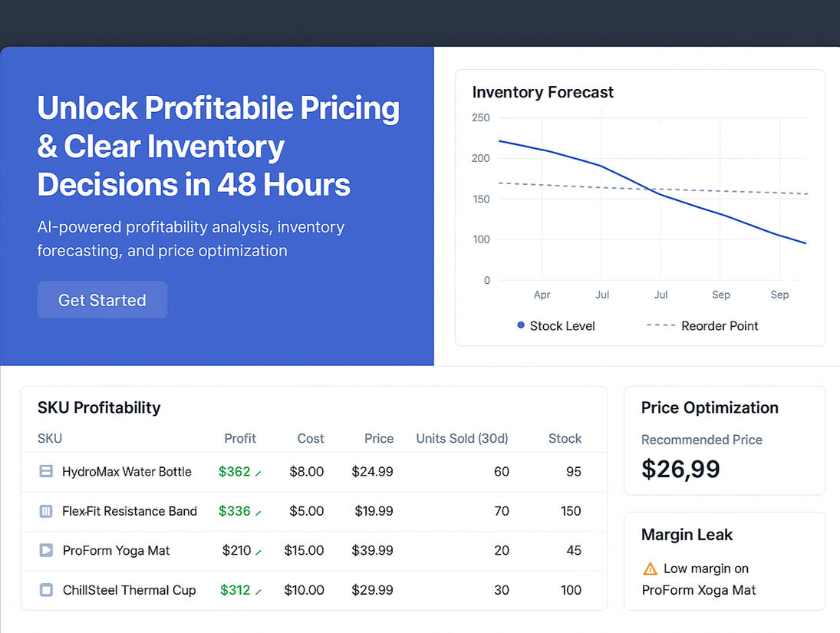Click the FlexFit Resistance Band row icon
Image resolution: width=840 pixels, height=633 pixels.
coord(46,511)
